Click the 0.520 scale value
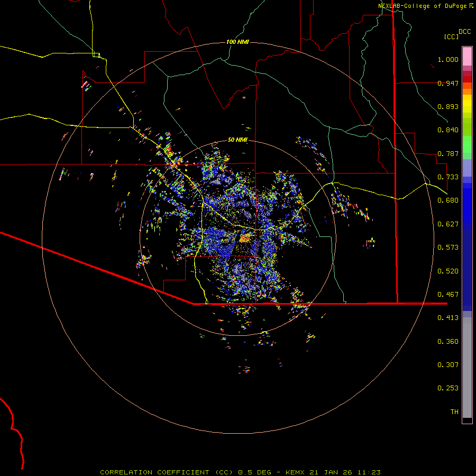This screenshot has width=476, height=476. pyautogui.click(x=448, y=271)
